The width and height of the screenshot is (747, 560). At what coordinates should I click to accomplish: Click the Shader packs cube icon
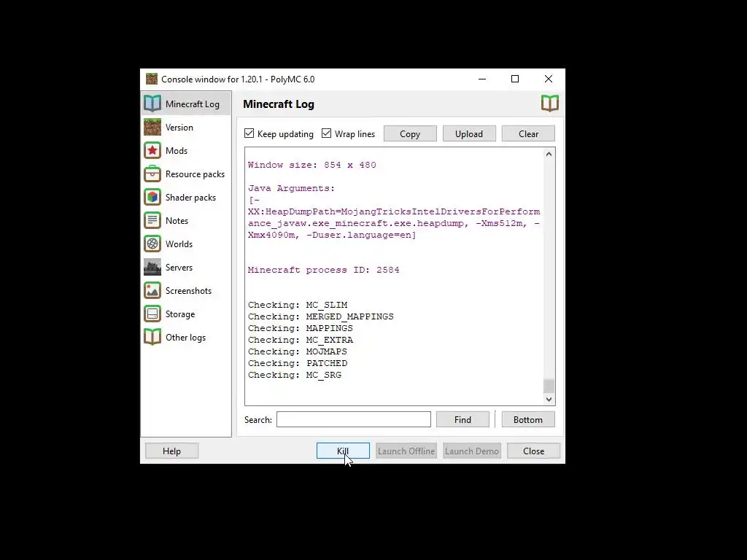pos(152,197)
